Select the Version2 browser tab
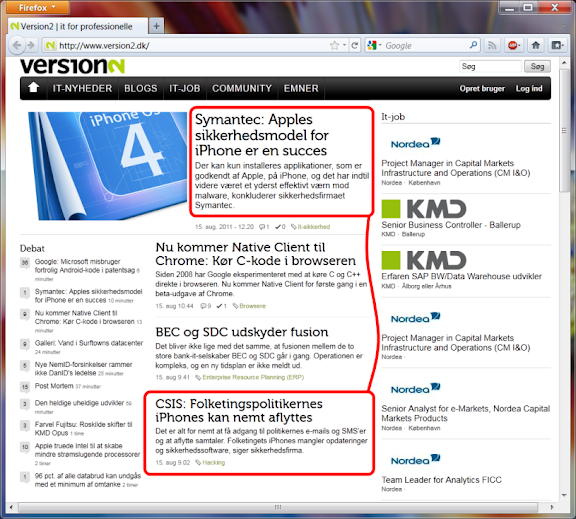576x519 pixels. (x=77, y=26)
